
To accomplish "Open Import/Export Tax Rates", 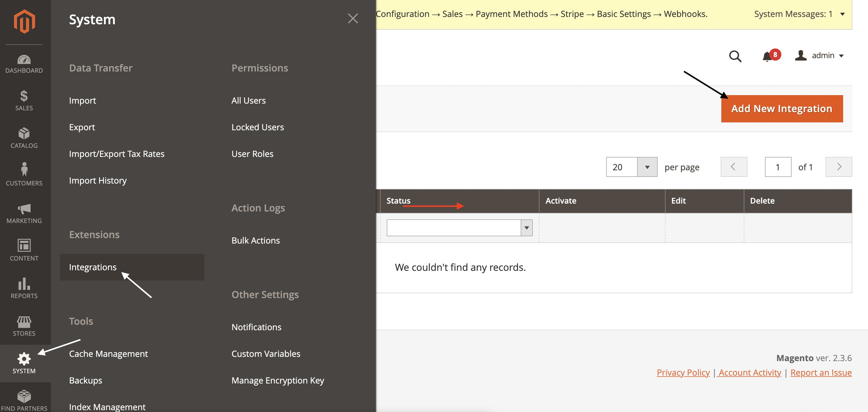I will pyautogui.click(x=117, y=154).
